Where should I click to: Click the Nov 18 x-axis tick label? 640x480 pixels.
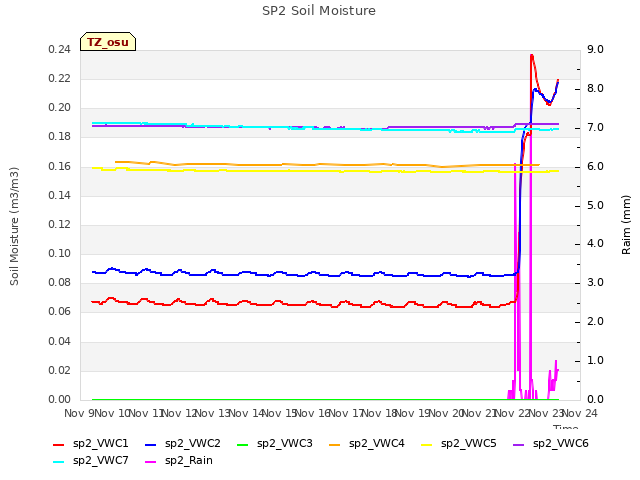click(380, 413)
